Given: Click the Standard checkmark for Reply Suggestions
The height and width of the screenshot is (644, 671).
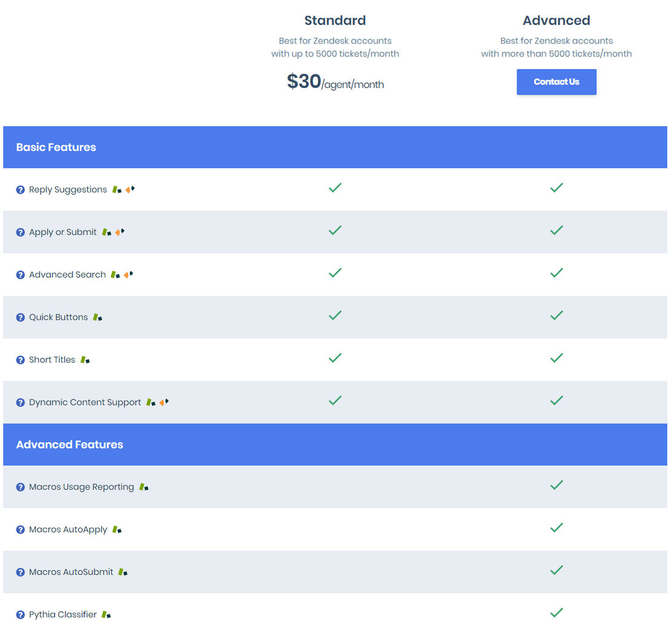Looking at the screenshot, I should point(335,188).
